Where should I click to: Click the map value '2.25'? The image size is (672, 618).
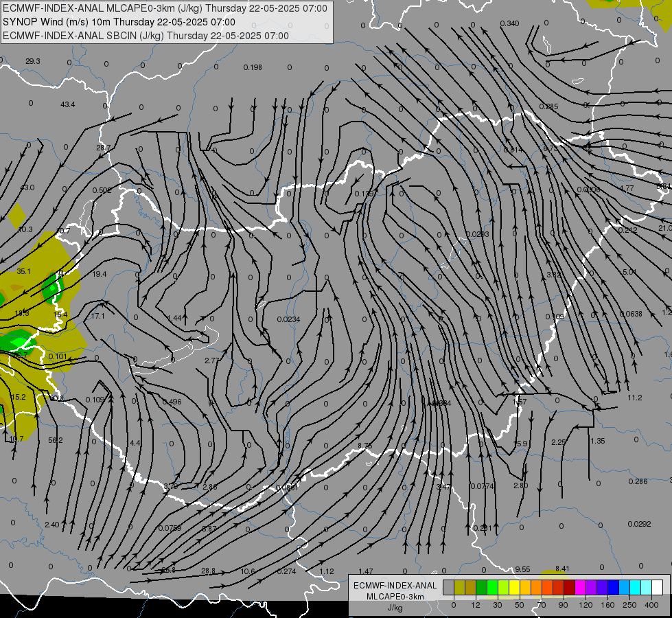[x=559, y=442]
